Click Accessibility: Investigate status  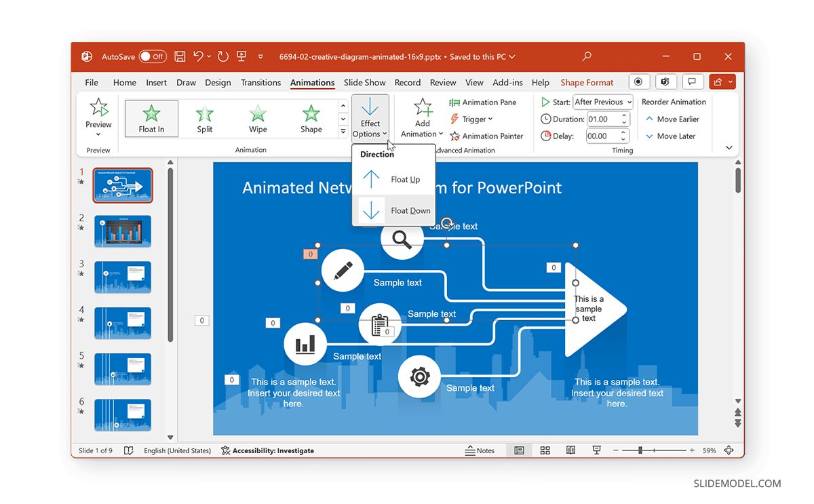click(268, 450)
